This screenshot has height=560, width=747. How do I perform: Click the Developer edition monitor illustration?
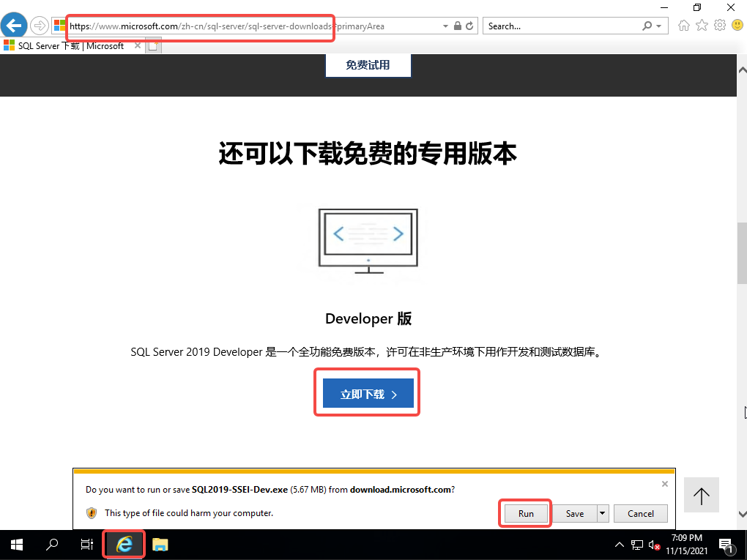click(x=368, y=241)
